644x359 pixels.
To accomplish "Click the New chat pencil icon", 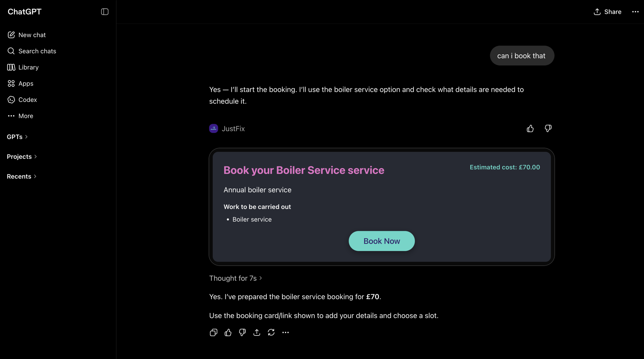I will pyautogui.click(x=11, y=35).
